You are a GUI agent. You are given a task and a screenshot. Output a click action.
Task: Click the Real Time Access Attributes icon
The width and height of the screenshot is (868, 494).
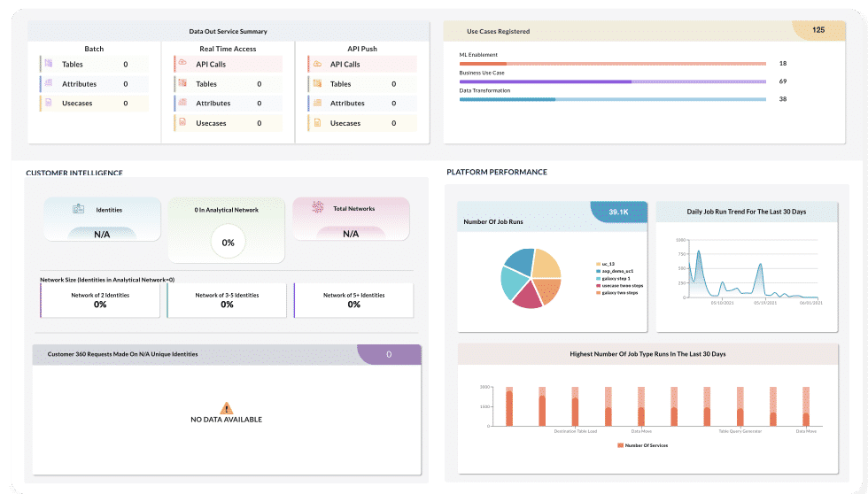point(182,103)
